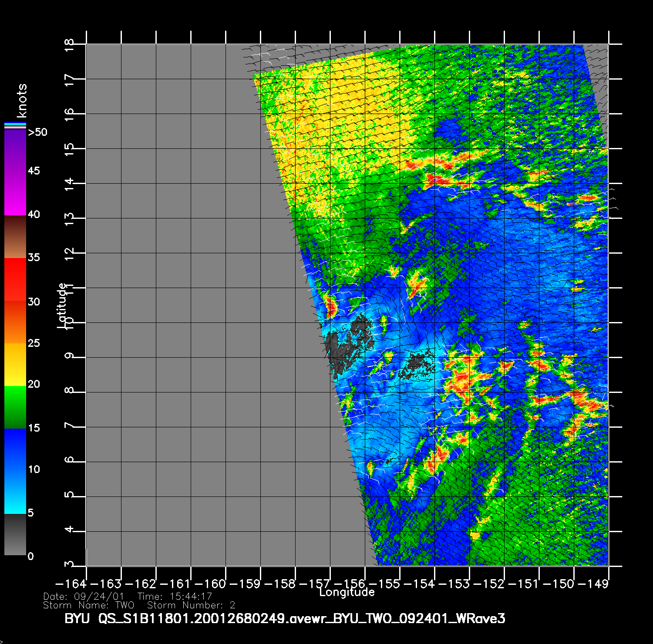The height and width of the screenshot is (644, 653).
Task: Click the blue 10–15 knots legend band
Action: coord(15,450)
